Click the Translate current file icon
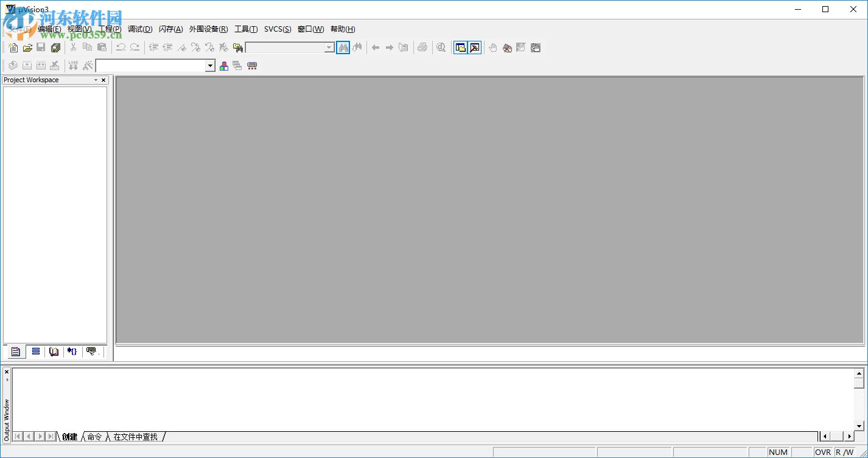Viewport: 868px width, 458px height. tap(13, 66)
